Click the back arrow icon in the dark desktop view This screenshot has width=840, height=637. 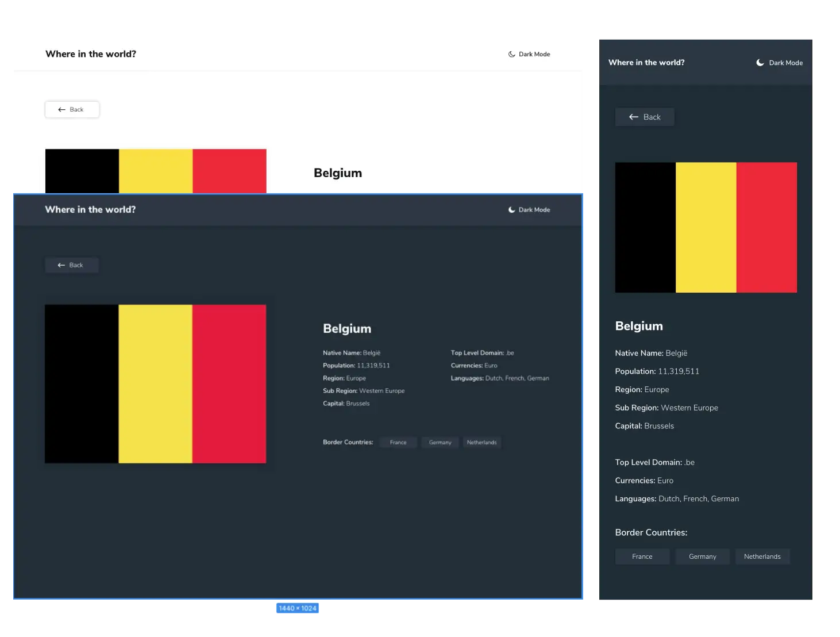[x=61, y=265]
